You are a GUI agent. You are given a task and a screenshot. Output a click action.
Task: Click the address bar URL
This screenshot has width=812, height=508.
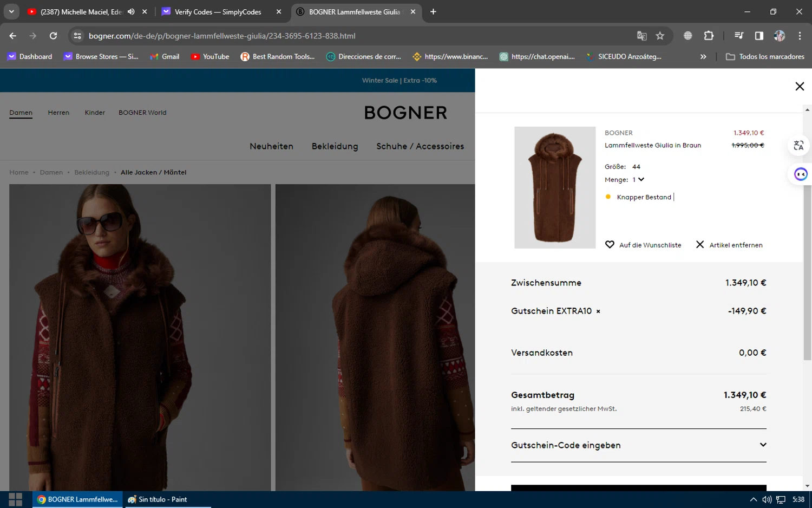(x=222, y=36)
